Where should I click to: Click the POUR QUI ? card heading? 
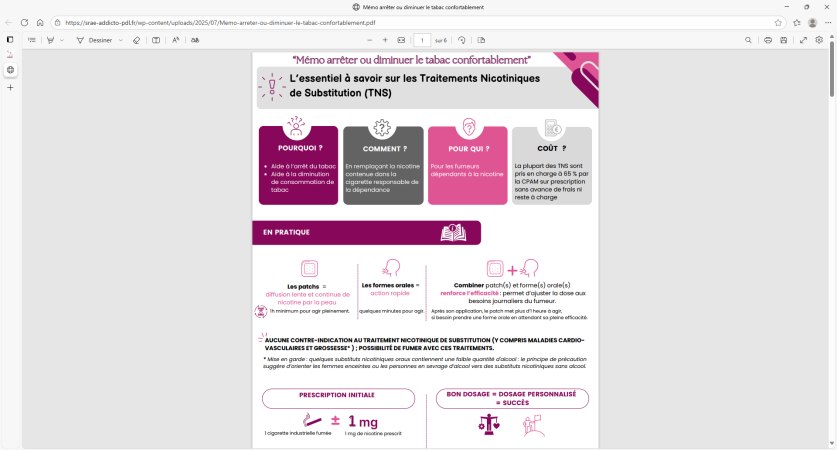click(x=469, y=149)
